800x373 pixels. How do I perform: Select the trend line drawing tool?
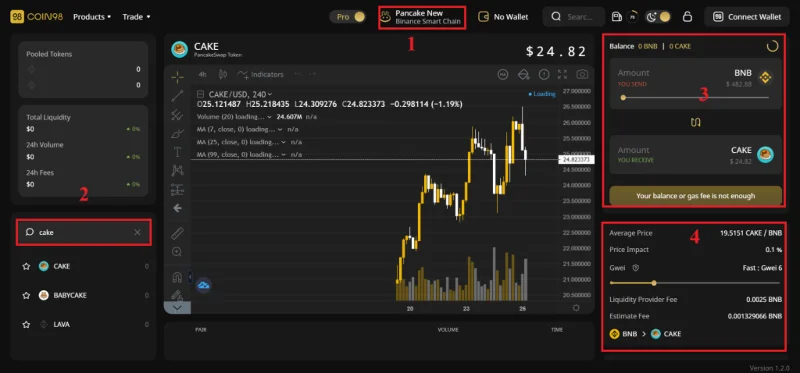(x=177, y=96)
